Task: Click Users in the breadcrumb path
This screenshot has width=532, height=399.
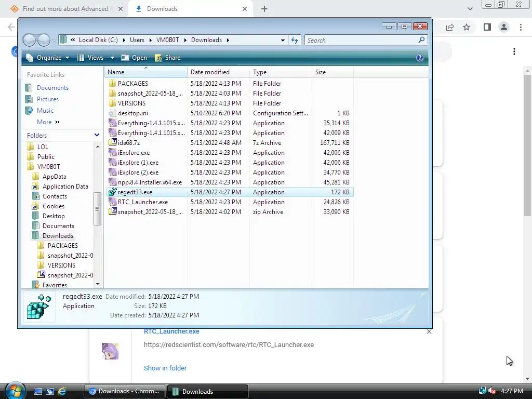Action: pyautogui.click(x=137, y=40)
